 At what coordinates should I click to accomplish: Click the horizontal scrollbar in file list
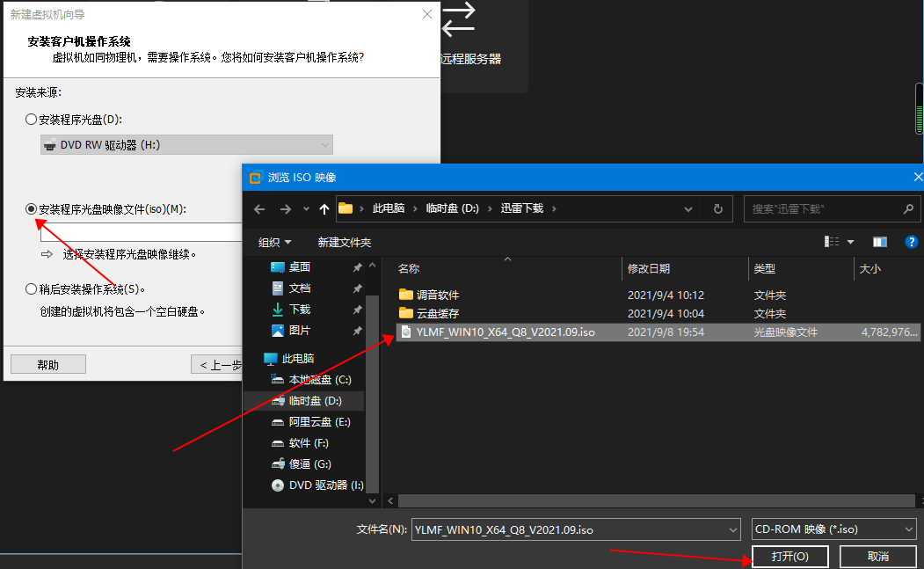[x=656, y=500]
